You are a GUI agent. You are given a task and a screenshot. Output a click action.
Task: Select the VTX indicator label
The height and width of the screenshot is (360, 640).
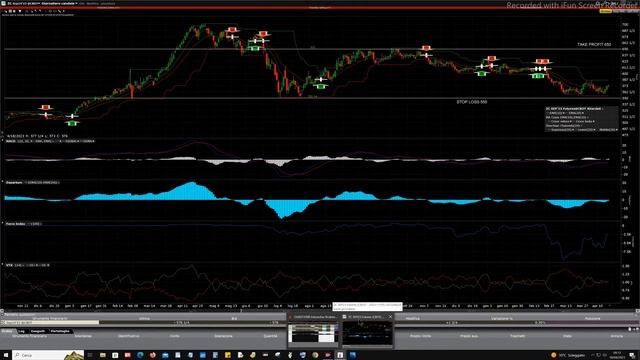(x=9, y=265)
